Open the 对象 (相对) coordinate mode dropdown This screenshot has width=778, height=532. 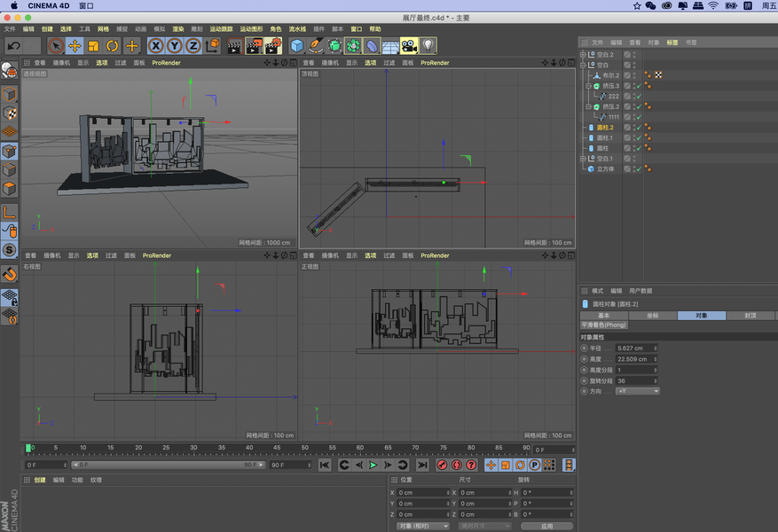(x=423, y=526)
